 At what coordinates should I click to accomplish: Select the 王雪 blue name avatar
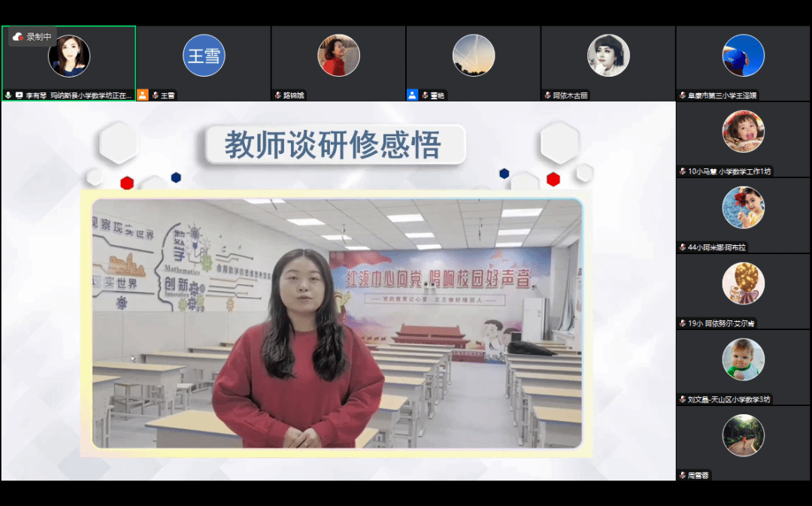coord(204,56)
